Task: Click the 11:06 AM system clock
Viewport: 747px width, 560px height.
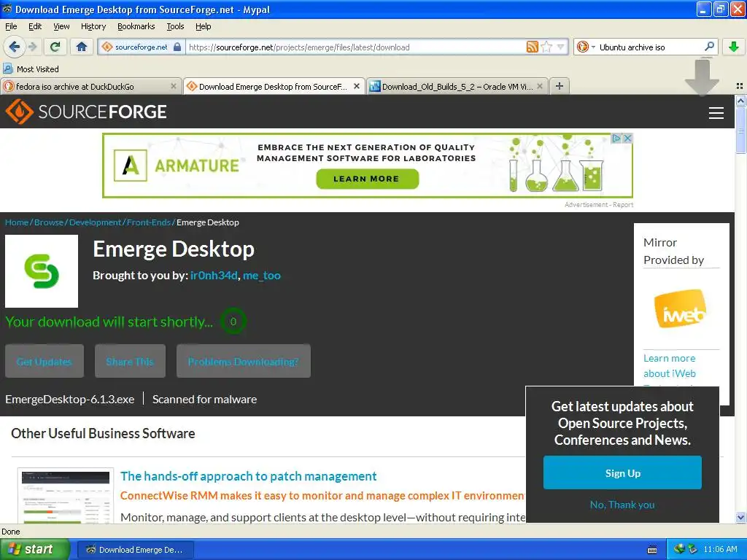Action: [720, 550]
